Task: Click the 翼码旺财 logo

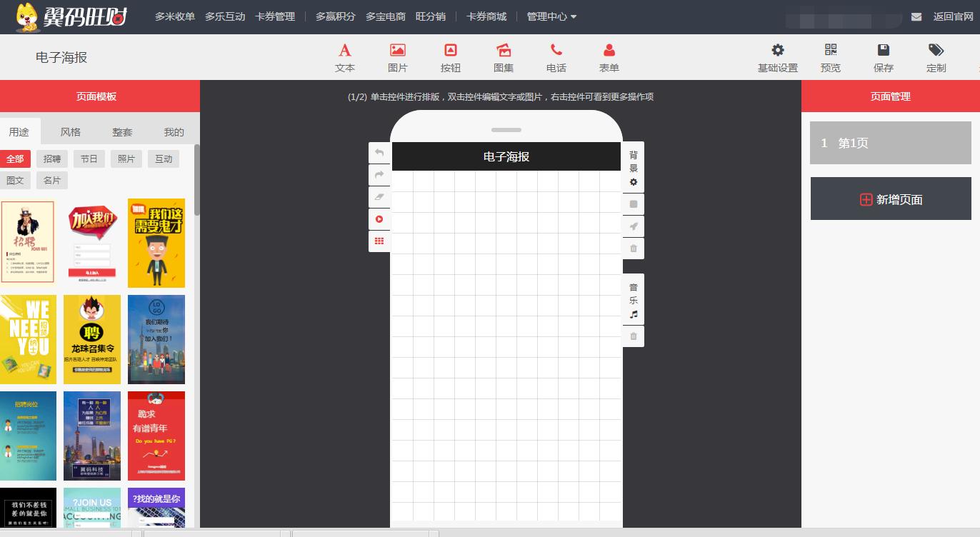Action: pyautogui.click(x=71, y=17)
